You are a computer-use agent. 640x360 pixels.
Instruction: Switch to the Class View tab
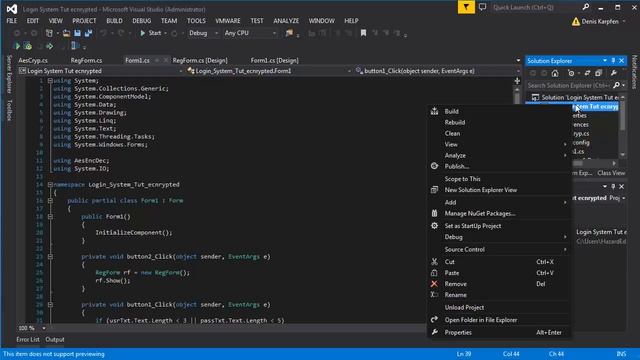tap(611, 173)
